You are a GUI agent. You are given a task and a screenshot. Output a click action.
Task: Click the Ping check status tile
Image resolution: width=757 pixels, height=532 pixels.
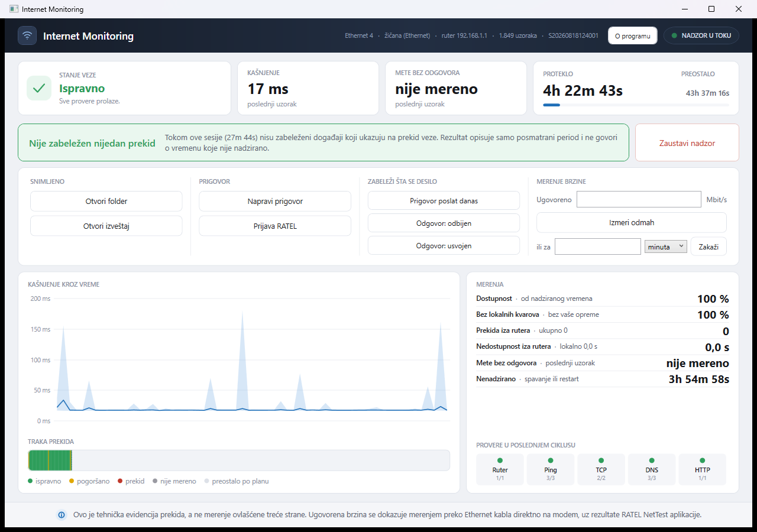click(x=551, y=469)
